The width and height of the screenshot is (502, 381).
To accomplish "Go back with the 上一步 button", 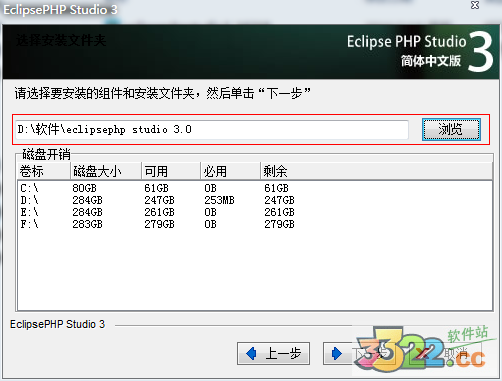I will [273, 353].
